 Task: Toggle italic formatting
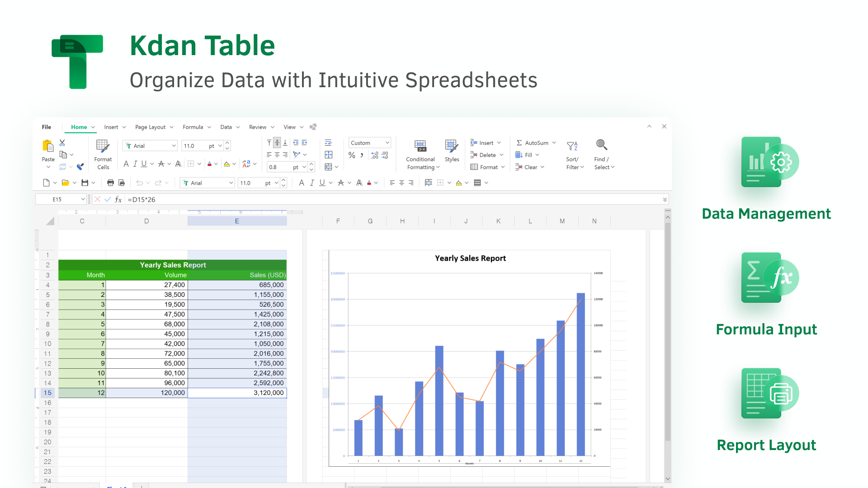pos(135,164)
